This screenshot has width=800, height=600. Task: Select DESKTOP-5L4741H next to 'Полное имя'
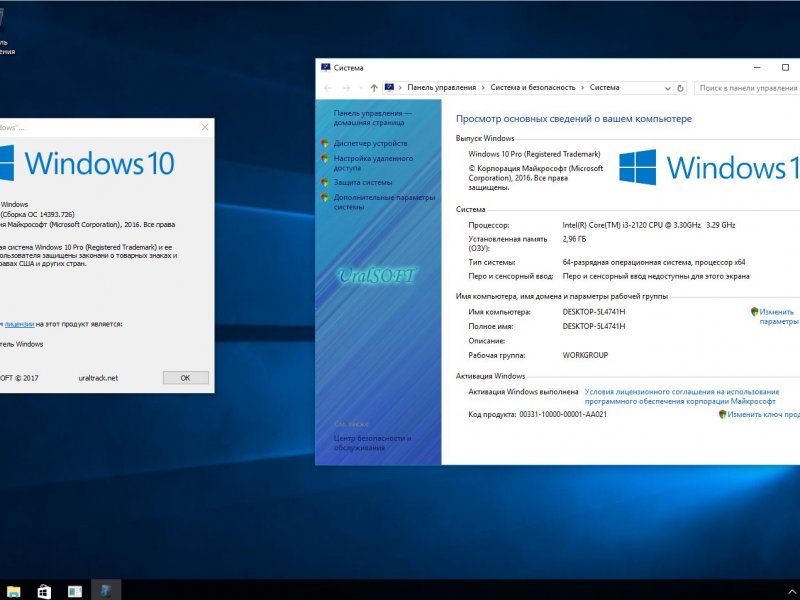593,326
